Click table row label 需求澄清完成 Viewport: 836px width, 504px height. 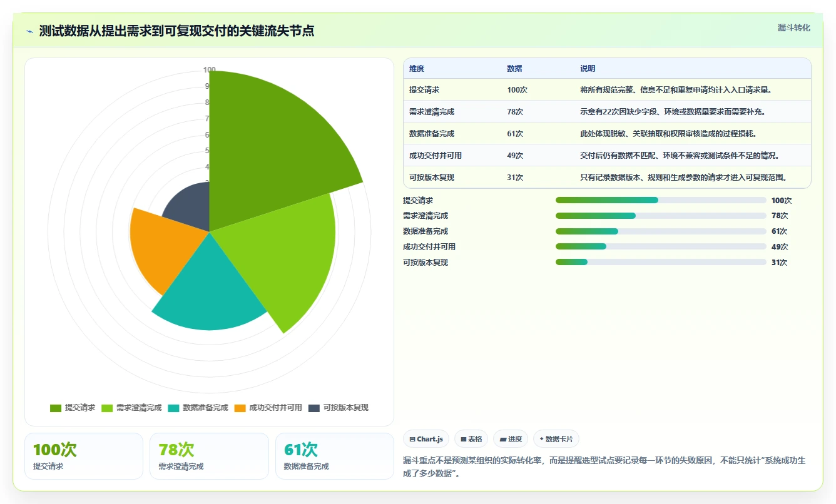coord(432,112)
